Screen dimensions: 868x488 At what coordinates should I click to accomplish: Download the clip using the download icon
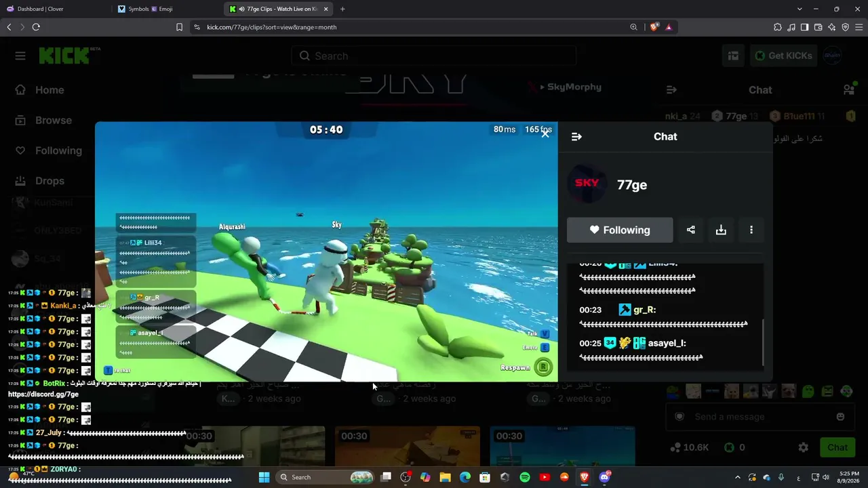pos(721,230)
